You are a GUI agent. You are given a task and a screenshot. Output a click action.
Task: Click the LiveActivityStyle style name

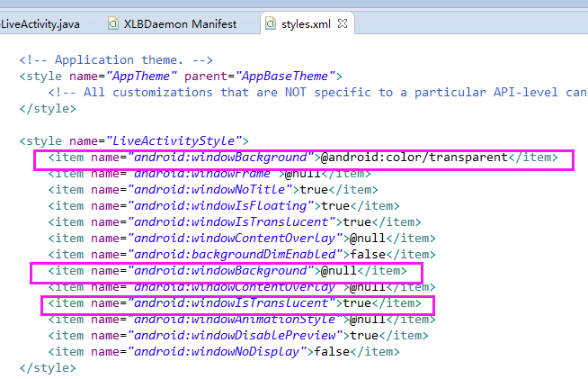tap(176, 140)
